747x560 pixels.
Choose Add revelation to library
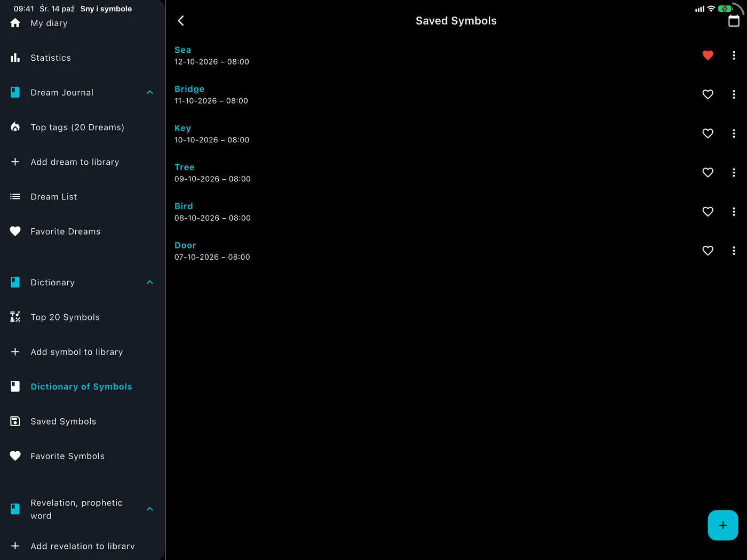[82, 546]
